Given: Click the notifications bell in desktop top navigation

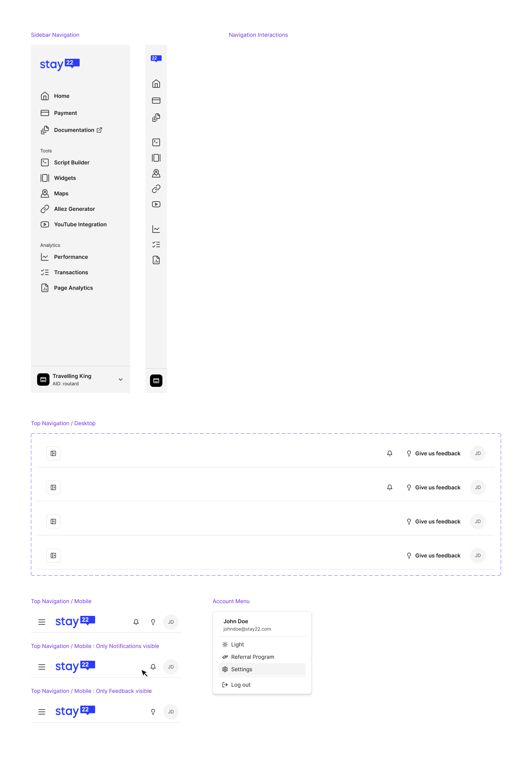Looking at the screenshot, I should tap(389, 453).
